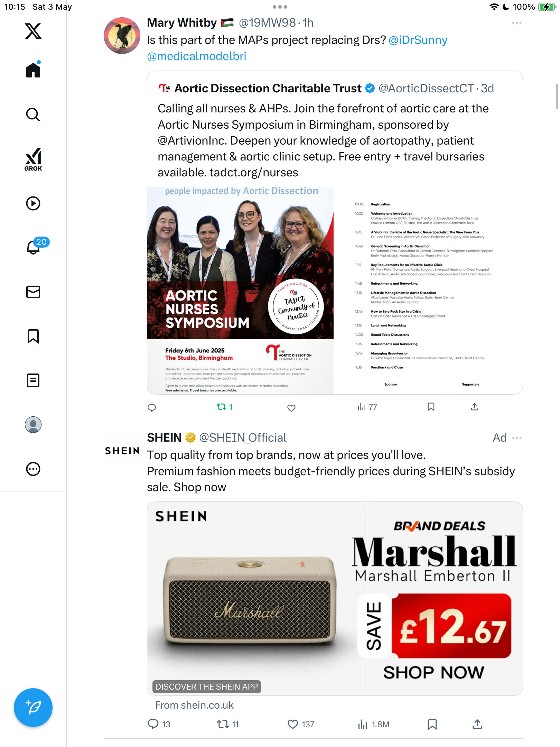Go to the Home feed icon
The image size is (560, 747).
tap(33, 70)
